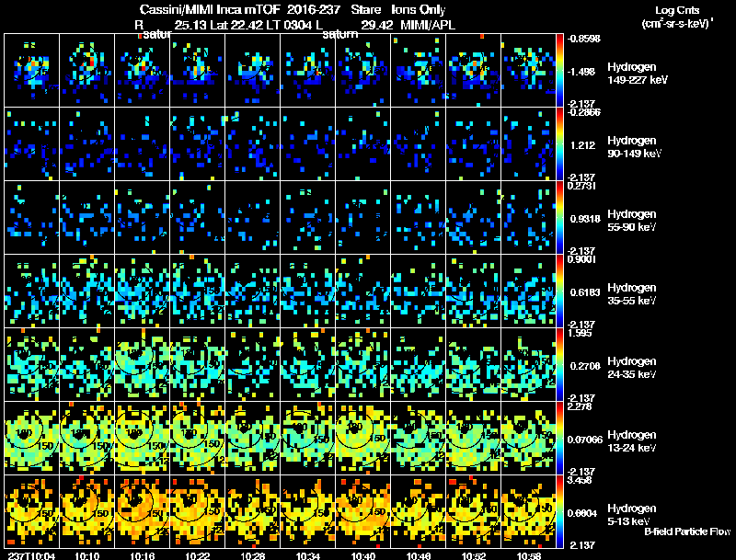736x560 pixels.
Task: Open the 90-149 keV image at 10:22
Action: click(198, 143)
